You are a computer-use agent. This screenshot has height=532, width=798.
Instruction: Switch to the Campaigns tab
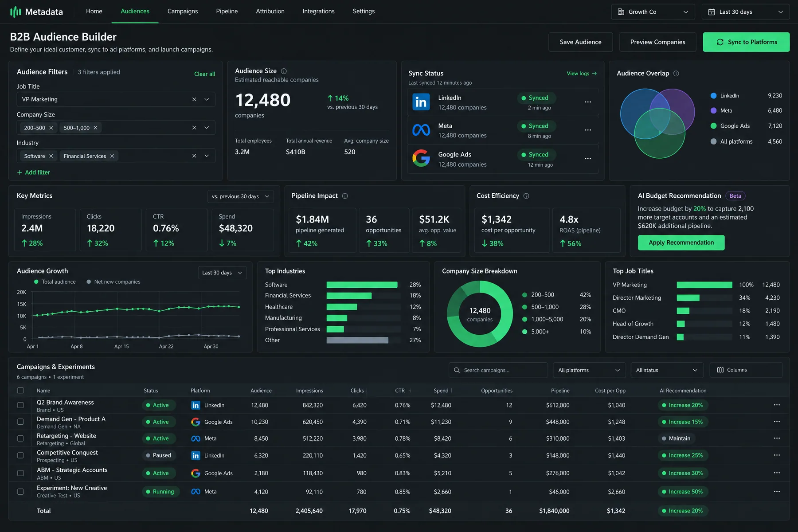(183, 12)
